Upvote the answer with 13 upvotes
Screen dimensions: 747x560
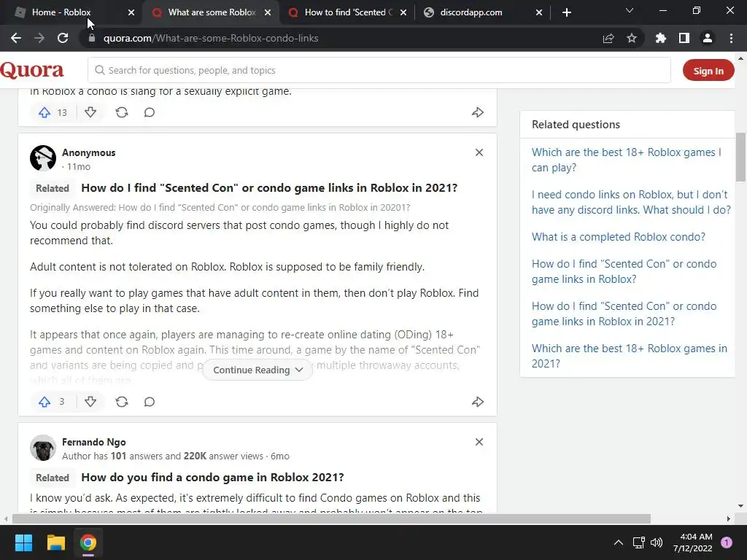44,112
